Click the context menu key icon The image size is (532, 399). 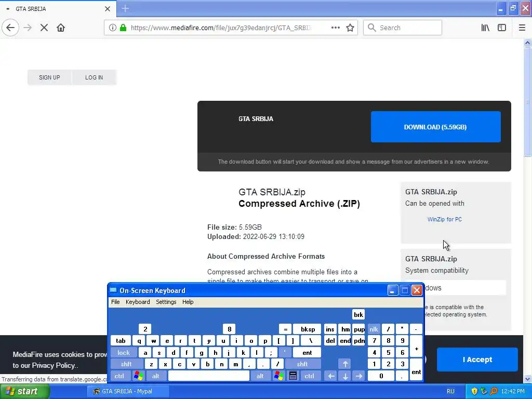[x=293, y=376]
